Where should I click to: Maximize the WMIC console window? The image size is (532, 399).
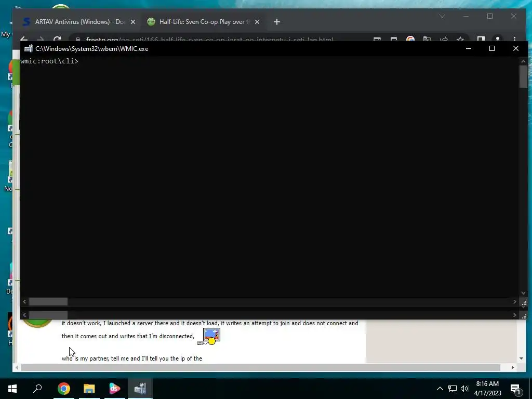pyautogui.click(x=491, y=48)
